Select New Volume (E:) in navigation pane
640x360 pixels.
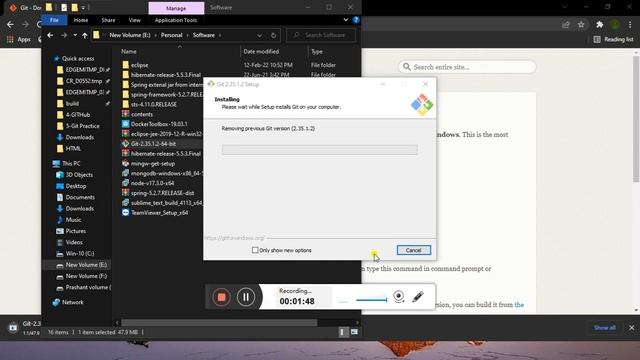(86, 265)
